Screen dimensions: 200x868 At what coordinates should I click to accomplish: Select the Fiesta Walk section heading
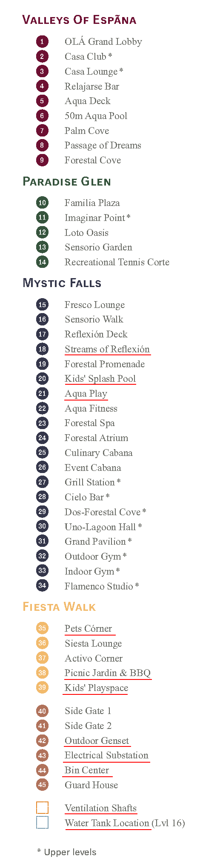coord(59,607)
